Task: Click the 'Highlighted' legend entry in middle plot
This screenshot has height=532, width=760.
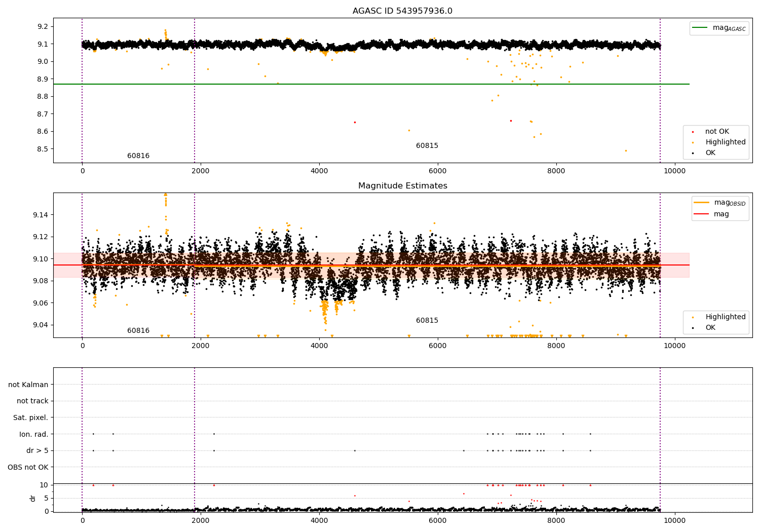Action: (x=725, y=317)
